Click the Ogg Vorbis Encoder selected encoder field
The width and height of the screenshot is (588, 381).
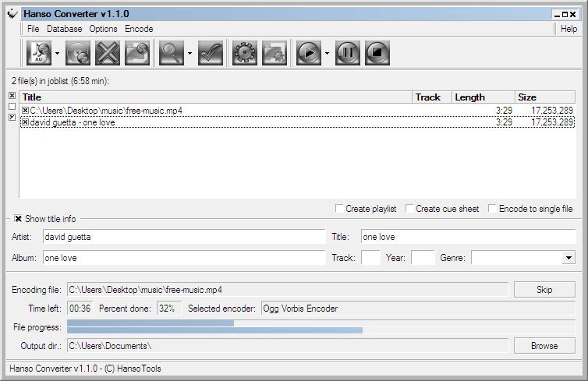coord(418,309)
